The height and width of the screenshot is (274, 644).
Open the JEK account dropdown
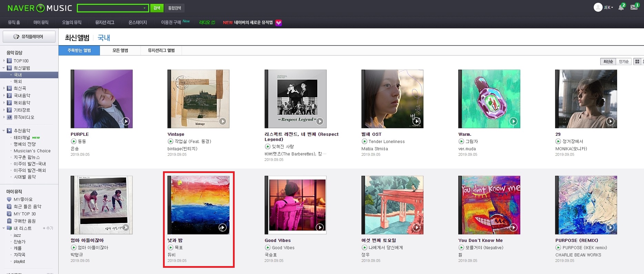[x=609, y=8]
